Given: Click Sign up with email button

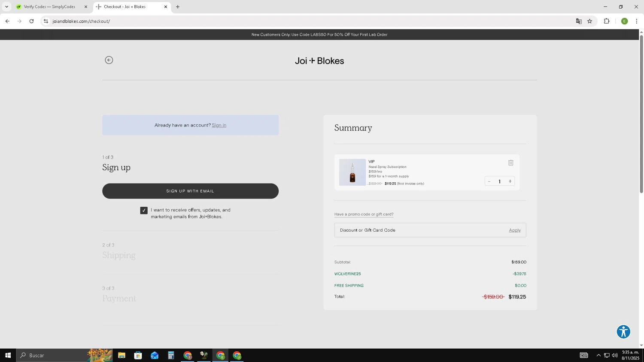Looking at the screenshot, I should point(190,191).
